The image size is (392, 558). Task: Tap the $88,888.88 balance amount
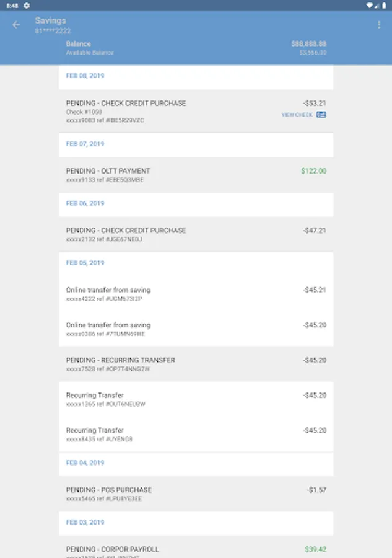click(x=308, y=44)
